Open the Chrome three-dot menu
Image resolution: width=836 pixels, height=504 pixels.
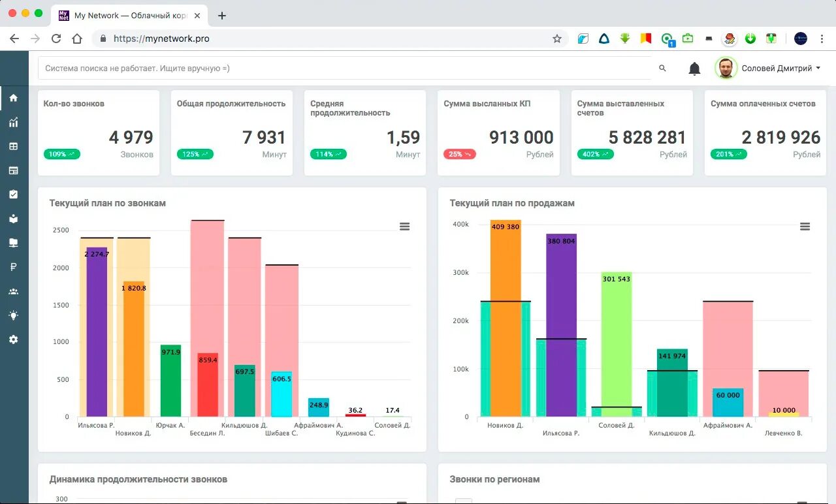point(822,39)
